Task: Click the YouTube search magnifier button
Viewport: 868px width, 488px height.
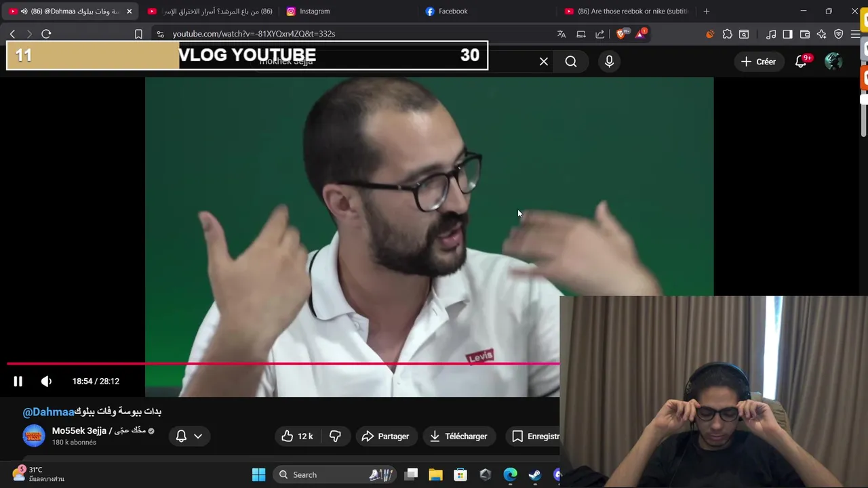Action: 571,62
